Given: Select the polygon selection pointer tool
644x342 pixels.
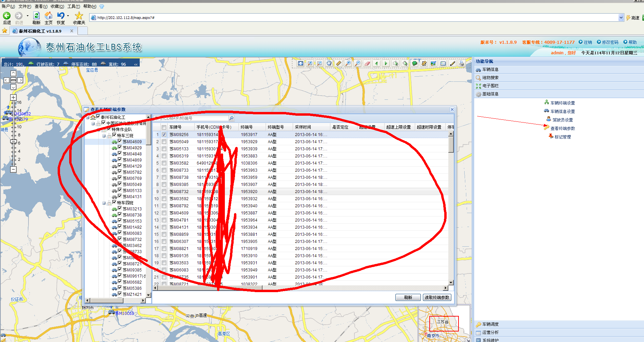Looking at the screenshot, I should tap(405, 63).
